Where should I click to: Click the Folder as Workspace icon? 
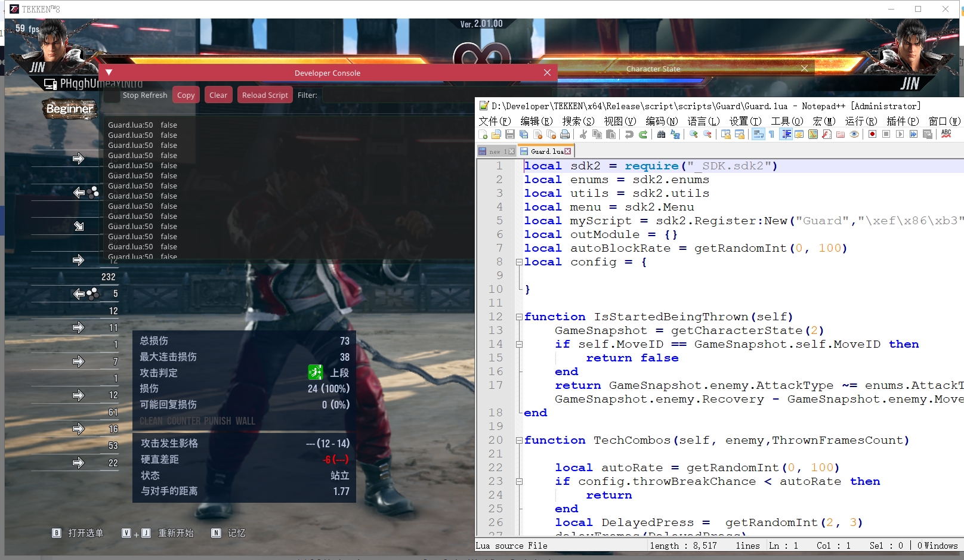841,135
